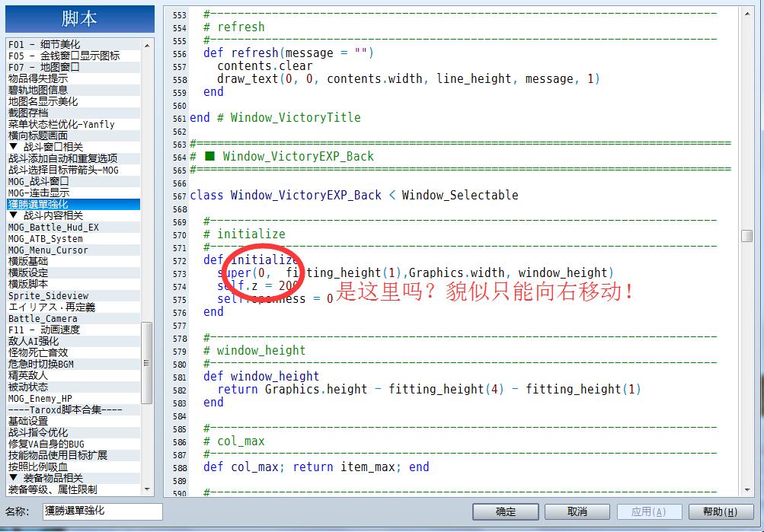764x532 pixels.
Task: Click the script list scrollbar thumb
Action: coord(147,362)
